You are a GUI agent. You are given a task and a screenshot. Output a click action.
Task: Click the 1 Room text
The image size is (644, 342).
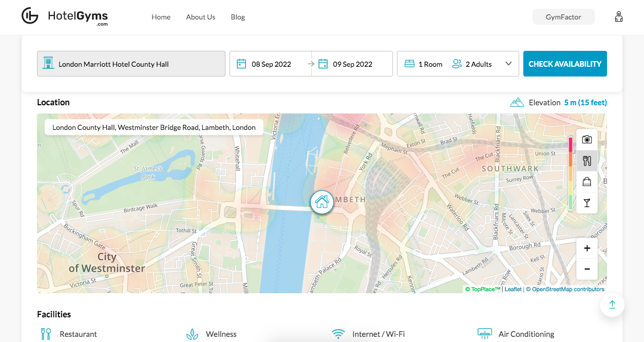(430, 64)
